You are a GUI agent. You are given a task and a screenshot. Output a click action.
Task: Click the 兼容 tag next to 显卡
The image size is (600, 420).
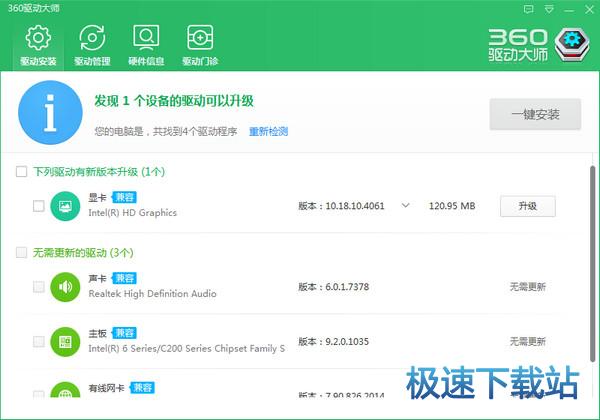pos(124,197)
